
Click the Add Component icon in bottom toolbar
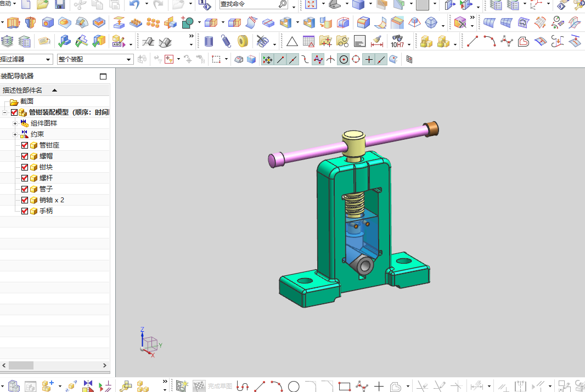[48, 386]
